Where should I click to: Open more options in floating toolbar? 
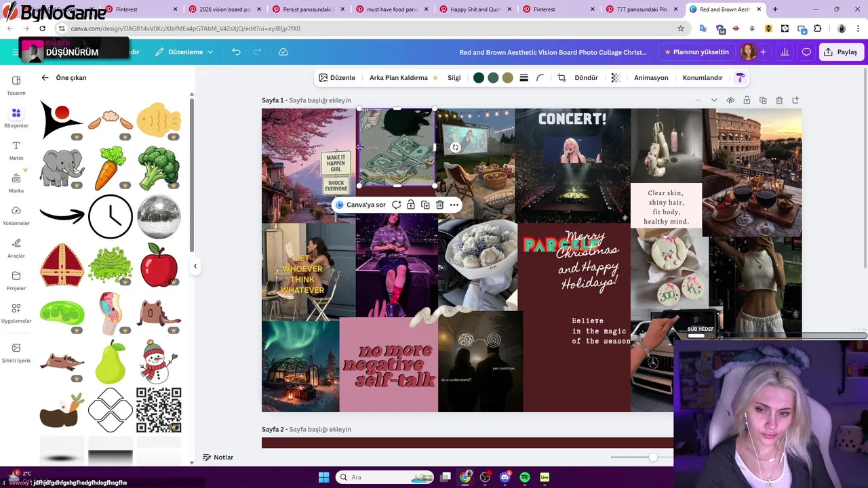click(454, 205)
